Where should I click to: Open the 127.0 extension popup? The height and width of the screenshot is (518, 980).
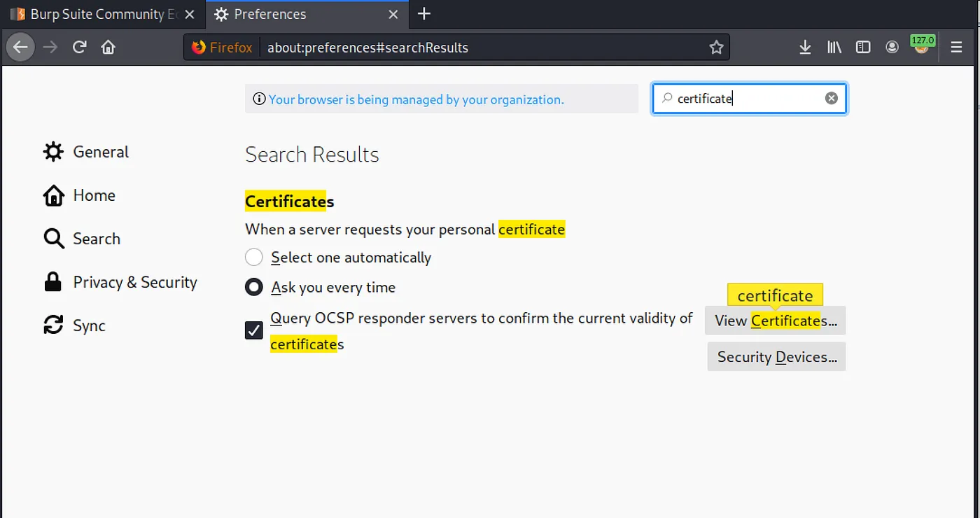point(923,47)
